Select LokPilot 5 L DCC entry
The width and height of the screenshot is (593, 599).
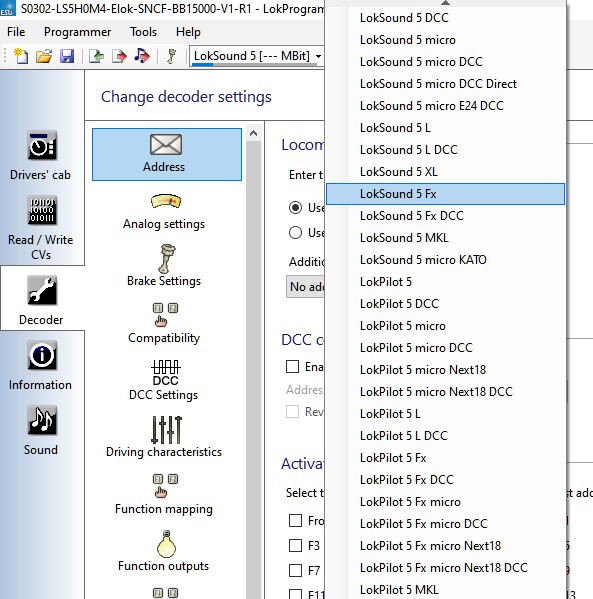pyautogui.click(x=445, y=435)
